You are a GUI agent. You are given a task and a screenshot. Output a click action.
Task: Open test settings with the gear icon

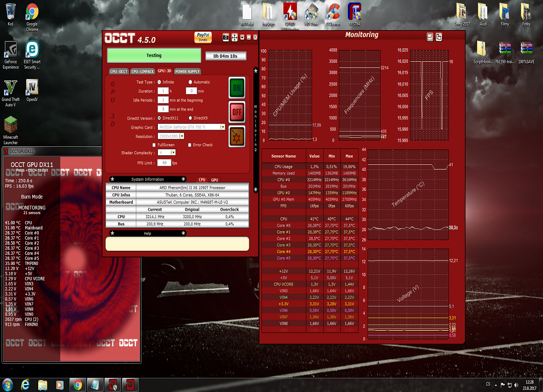point(237,136)
